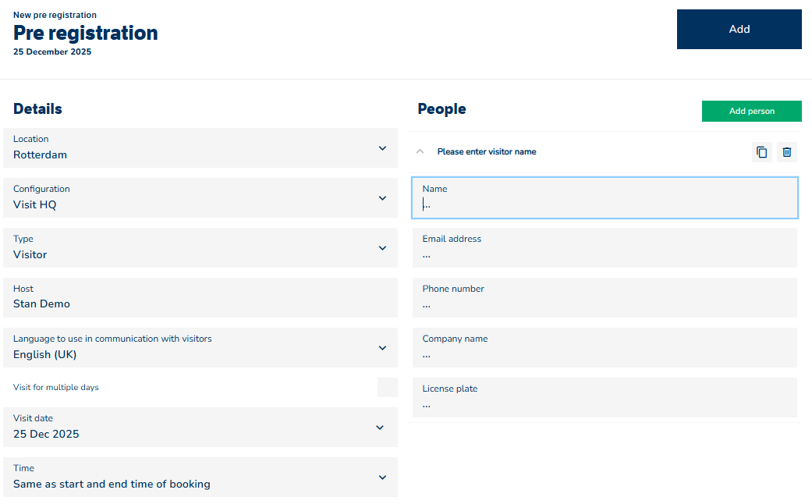The height and width of the screenshot is (504, 812).
Task: Click the delete person trash icon
Action: (787, 152)
